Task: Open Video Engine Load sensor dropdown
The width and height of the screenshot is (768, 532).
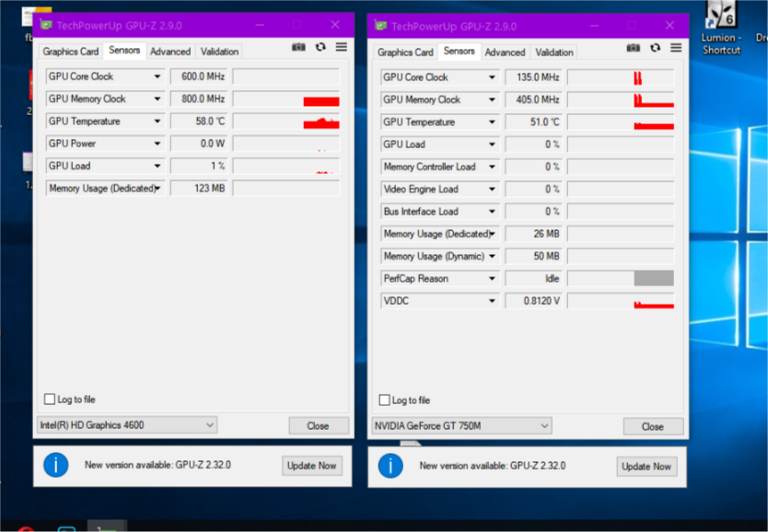Action: [492, 189]
